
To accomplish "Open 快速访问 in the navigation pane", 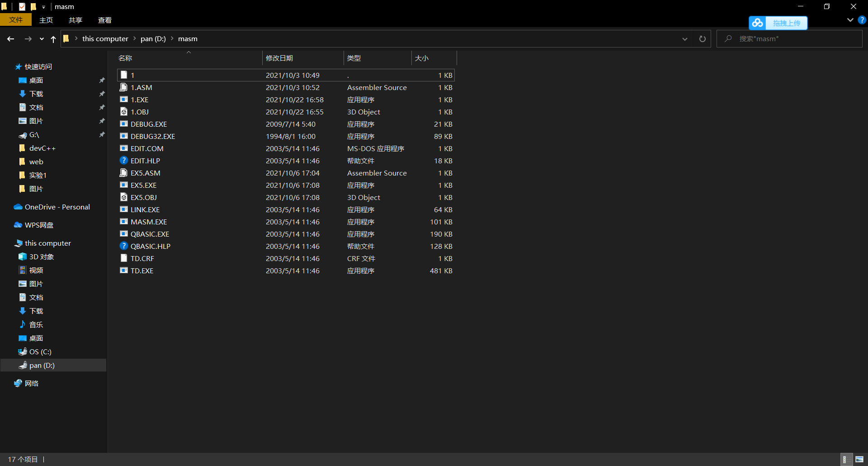I will pyautogui.click(x=38, y=67).
